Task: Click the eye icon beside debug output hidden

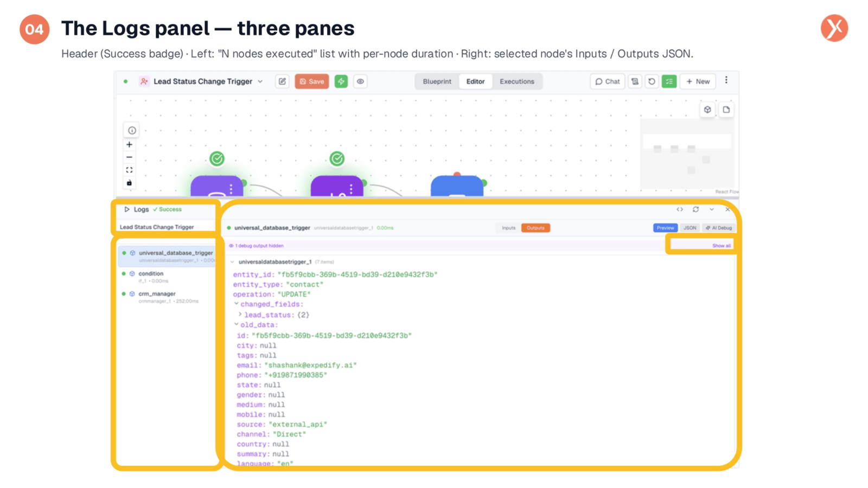Action: (231, 246)
